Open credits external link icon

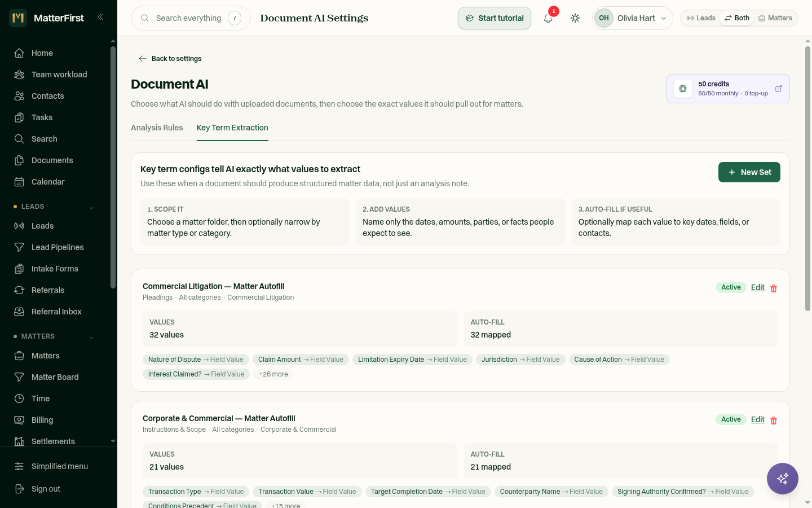pos(779,89)
